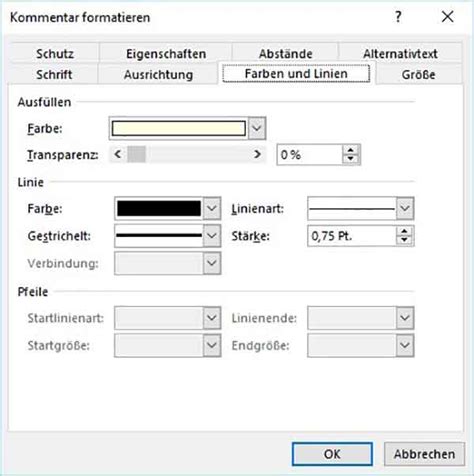Expand the Gestrichelt dash style dropdown
The width and height of the screenshot is (474, 476).
tap(212, 236)
